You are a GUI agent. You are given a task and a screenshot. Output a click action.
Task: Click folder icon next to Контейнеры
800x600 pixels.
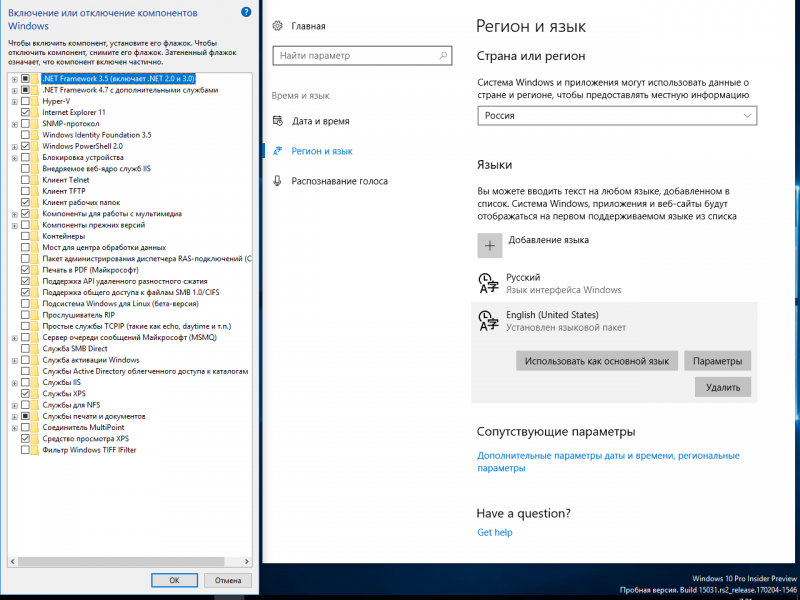pyautogui.click(x=35, y=236)
